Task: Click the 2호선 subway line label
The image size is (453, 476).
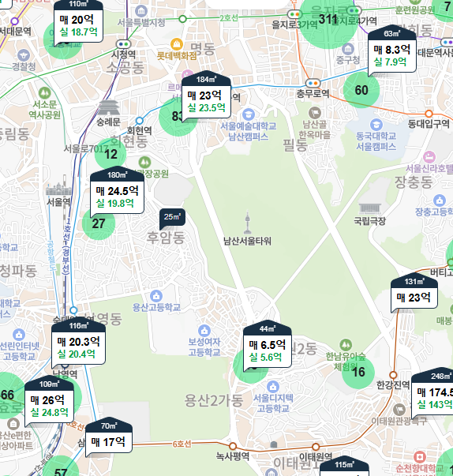Action: pos(229,18)
